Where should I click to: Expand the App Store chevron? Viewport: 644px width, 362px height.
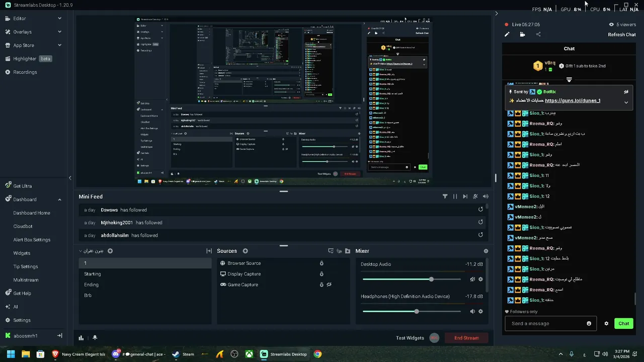coord(59,45)
